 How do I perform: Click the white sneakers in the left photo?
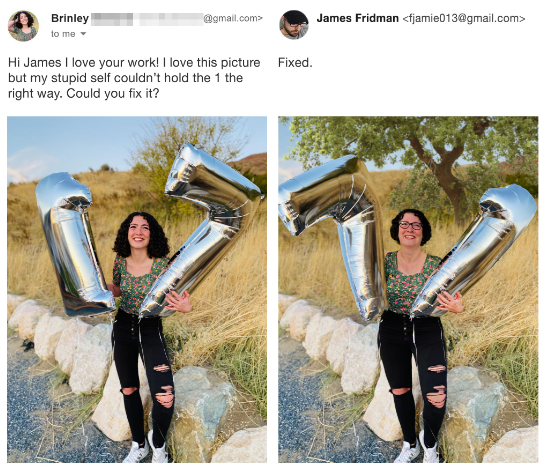click(x=146, y=448)
